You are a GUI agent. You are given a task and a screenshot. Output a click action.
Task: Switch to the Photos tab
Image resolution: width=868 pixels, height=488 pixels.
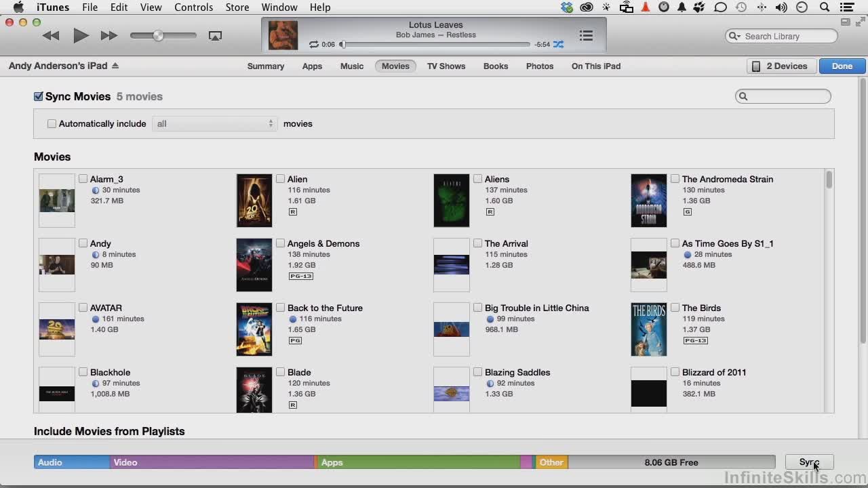coord(540,66)
